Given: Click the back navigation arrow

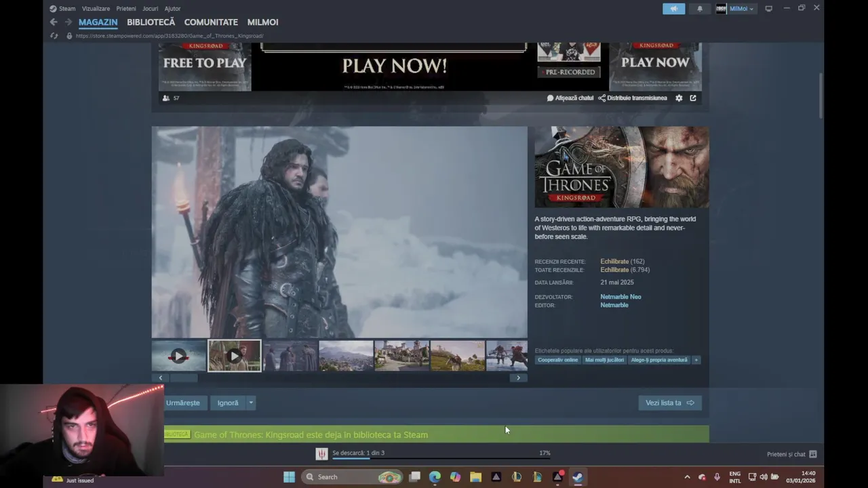Looking at the screenshot, I should pos(54,22).
